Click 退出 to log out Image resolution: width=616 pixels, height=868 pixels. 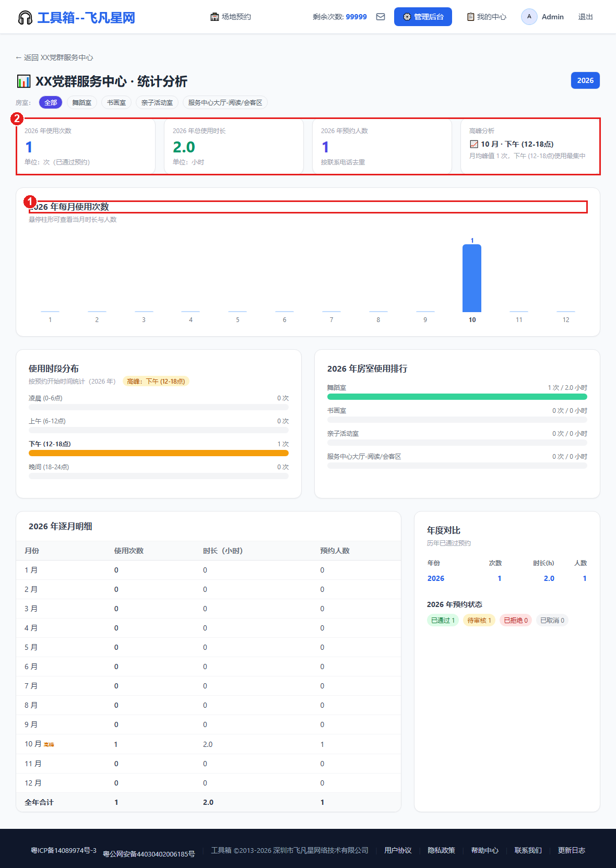point(586,17)
